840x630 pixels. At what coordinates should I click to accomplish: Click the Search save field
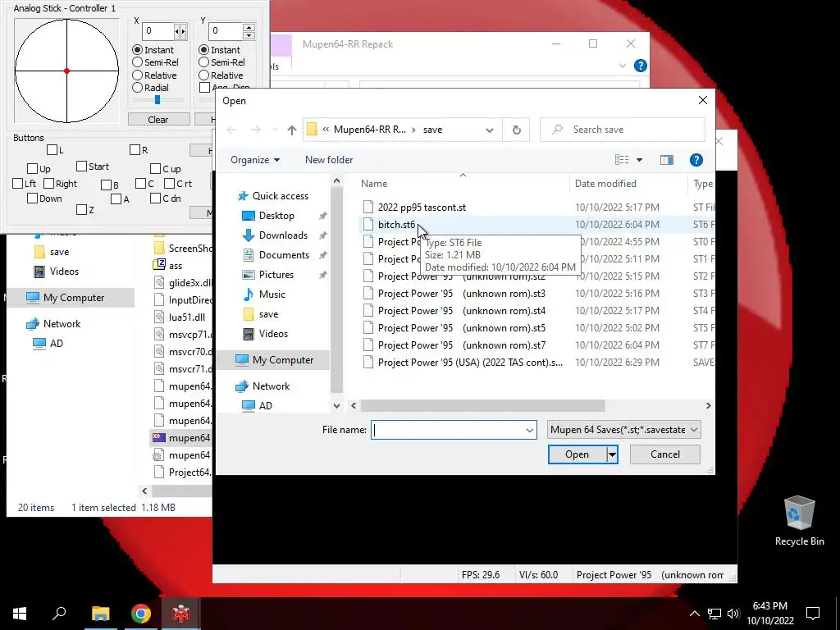tap(622, 130)
